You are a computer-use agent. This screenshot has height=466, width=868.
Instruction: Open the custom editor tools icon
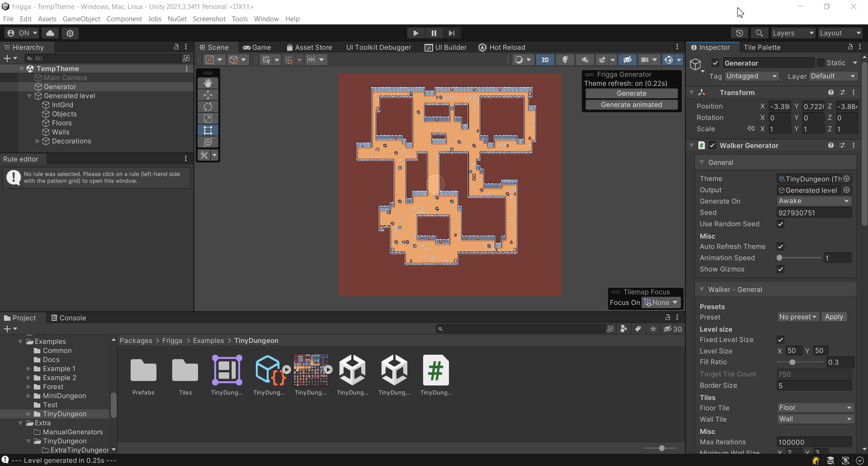click(204, 155)
